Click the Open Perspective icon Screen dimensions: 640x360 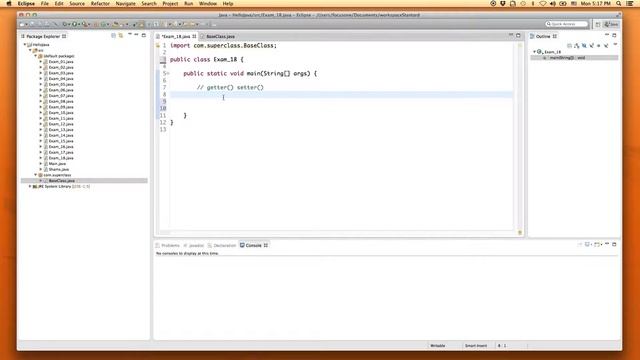pos(598,24)
